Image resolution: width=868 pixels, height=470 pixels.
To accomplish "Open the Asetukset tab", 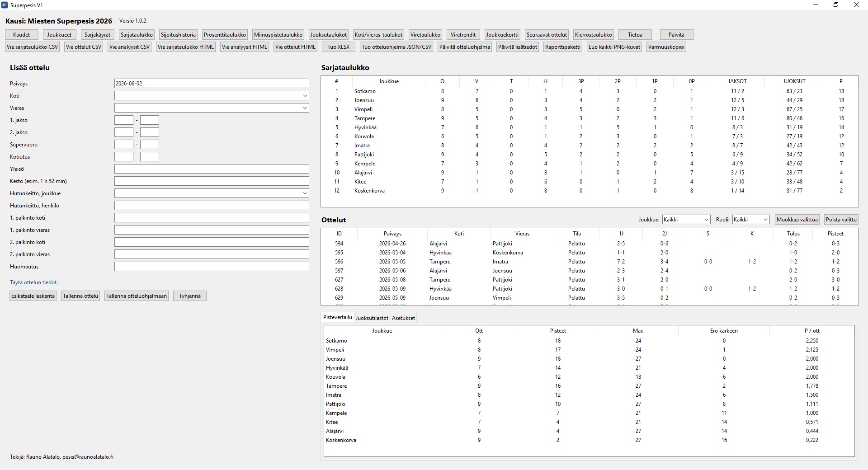I will pyautogui.click(x=403, y=318).
